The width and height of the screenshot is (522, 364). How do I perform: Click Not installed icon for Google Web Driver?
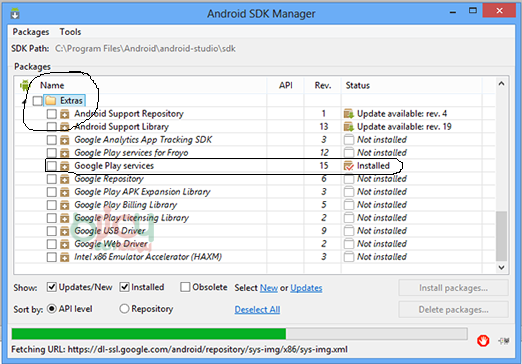[x=349, y=244]
